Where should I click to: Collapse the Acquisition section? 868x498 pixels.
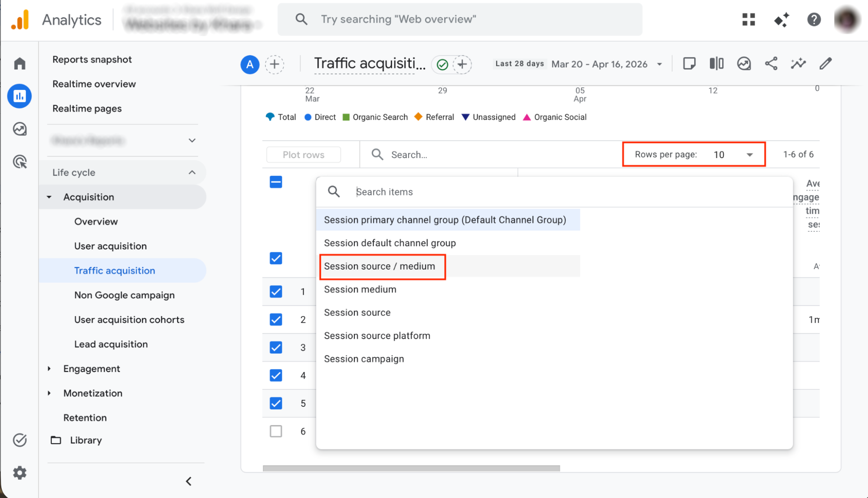tap(49, 197)
